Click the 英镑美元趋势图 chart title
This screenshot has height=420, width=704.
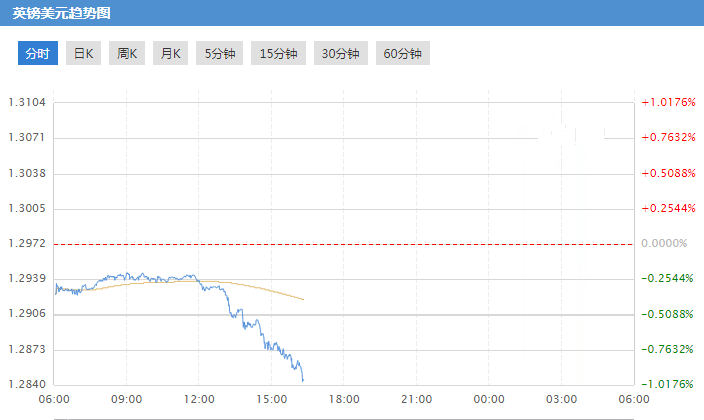[x=62, y=14]
